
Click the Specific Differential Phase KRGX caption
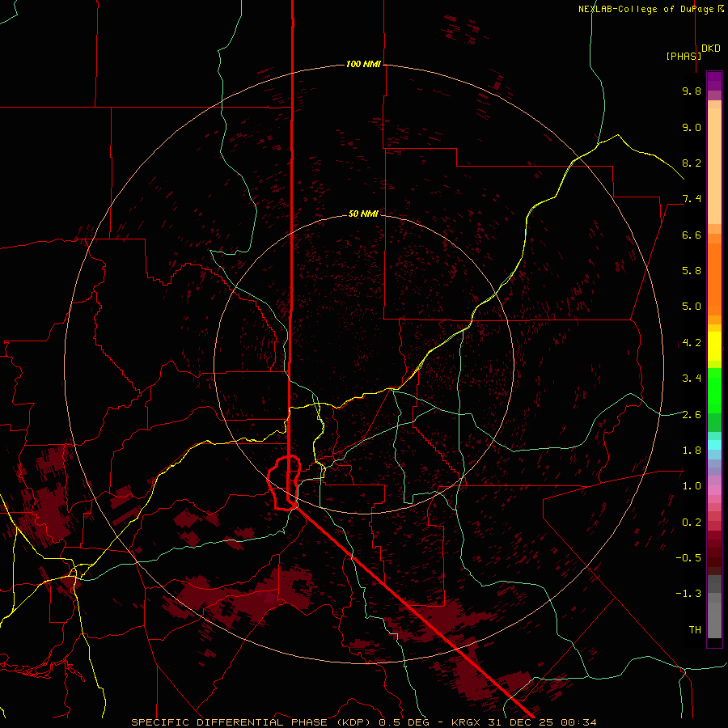[x=363, y=722]
